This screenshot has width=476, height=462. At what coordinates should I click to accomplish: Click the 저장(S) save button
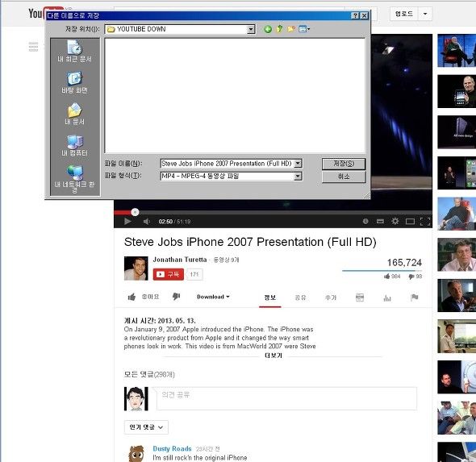point(344,164)
